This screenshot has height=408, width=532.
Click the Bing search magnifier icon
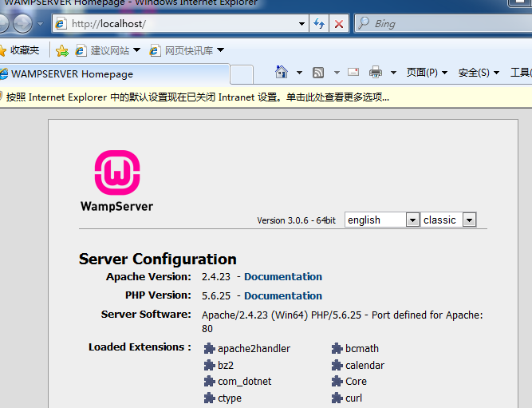(x=364, y=23)
